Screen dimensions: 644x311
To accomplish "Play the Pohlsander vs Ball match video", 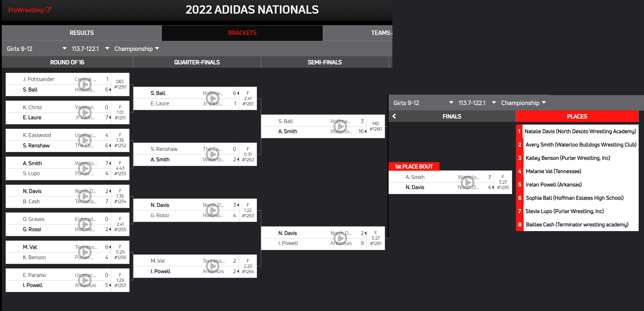I will click(85, 85).
